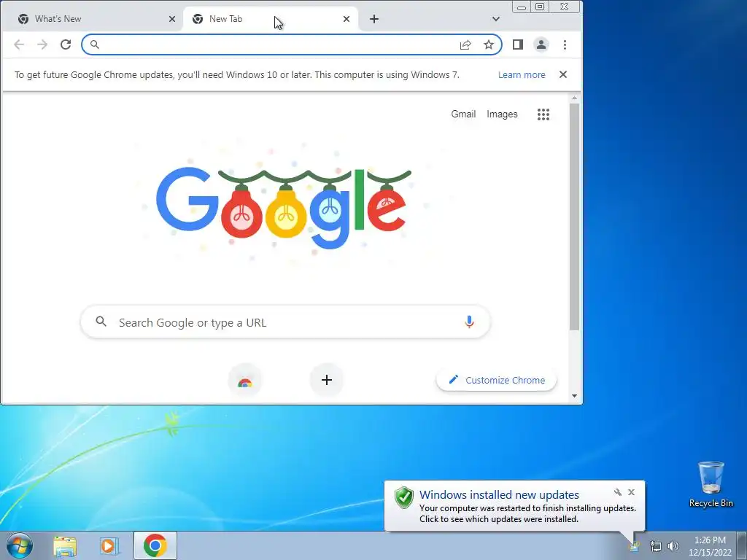
Task: Click the Search Google or type a URL box
Action: click(286, 322)
